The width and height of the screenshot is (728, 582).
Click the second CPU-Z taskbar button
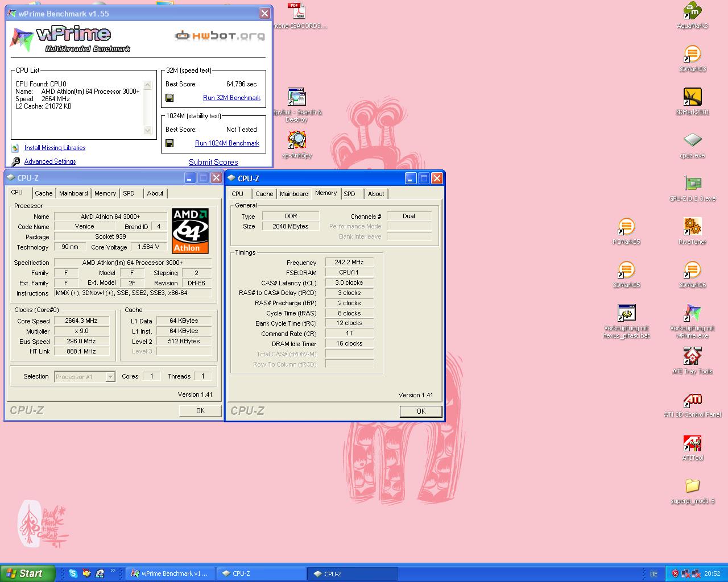[353, 573]
